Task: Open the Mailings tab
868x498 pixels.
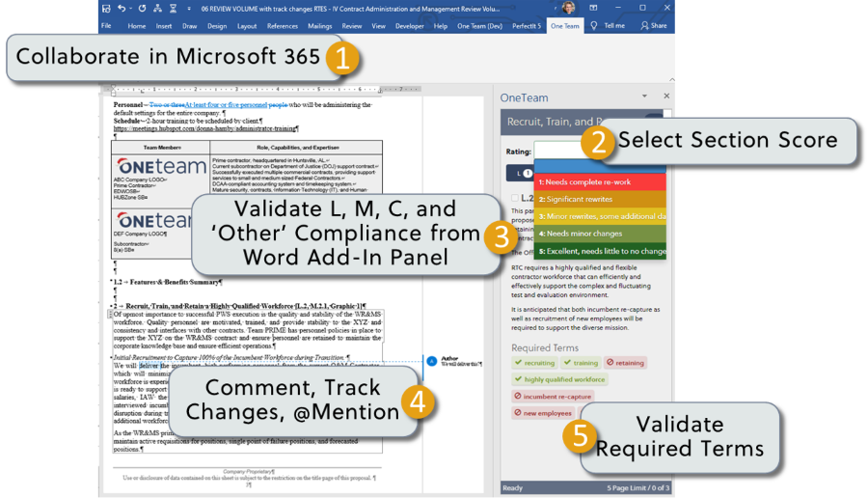Action: (319, 26)
